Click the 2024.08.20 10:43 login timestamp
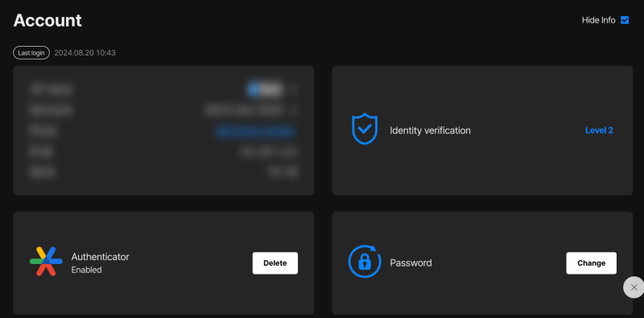Screen dimensions: 644x318 click(85, 53)
